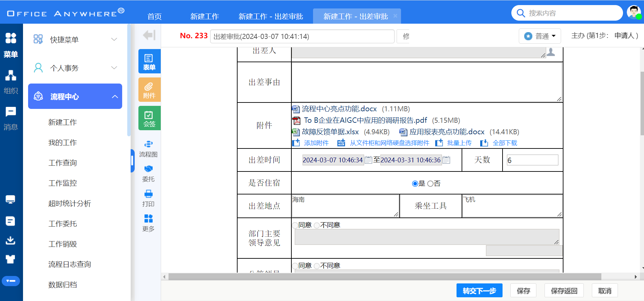Click the person picker icon beside 出差人
The height and width of the screenshot is (301, 644).
click(551, 52)
